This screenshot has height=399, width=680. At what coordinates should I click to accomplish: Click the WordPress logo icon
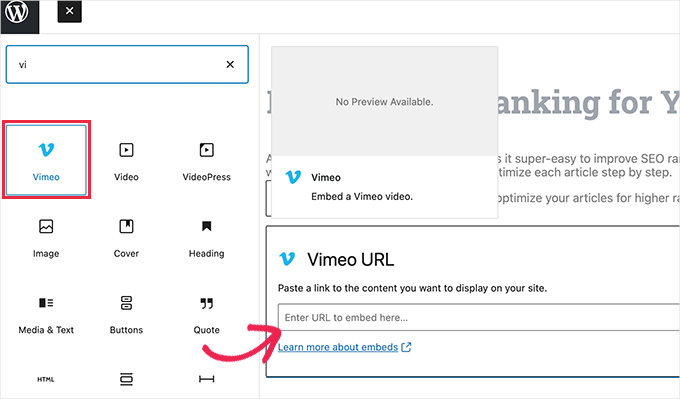point(17,12)
